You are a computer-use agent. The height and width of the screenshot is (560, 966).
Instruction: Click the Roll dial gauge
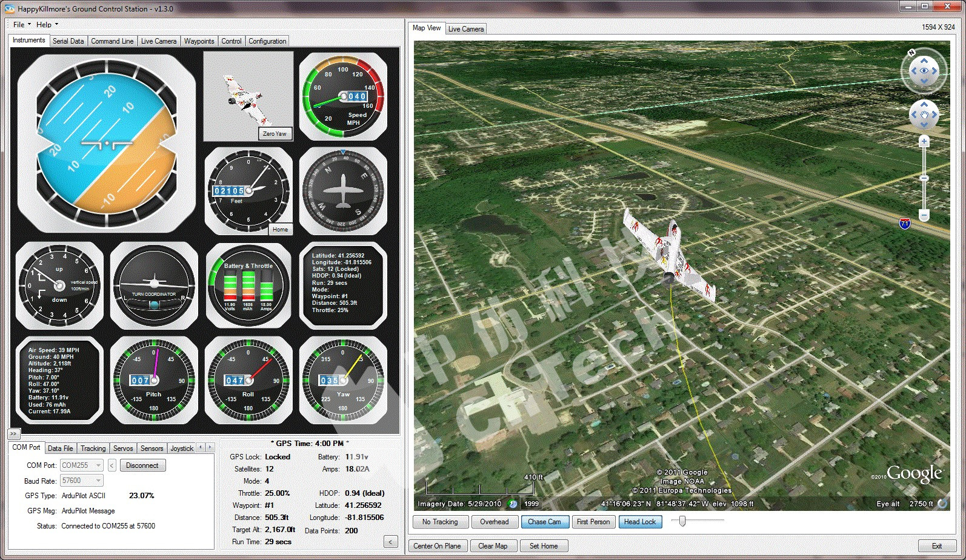248,380
